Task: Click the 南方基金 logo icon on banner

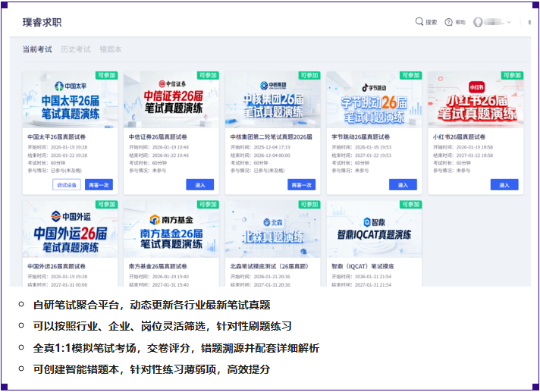Action: coord(155,220)
